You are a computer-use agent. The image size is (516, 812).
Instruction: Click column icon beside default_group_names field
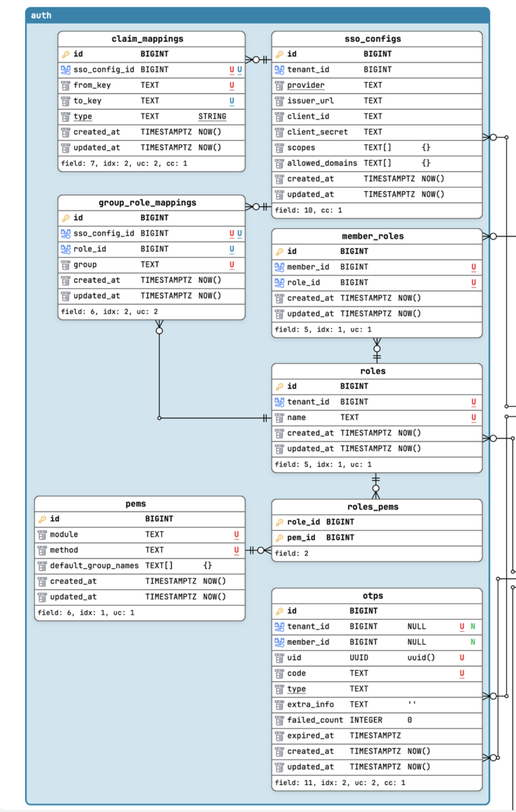(x=42, y=566)
